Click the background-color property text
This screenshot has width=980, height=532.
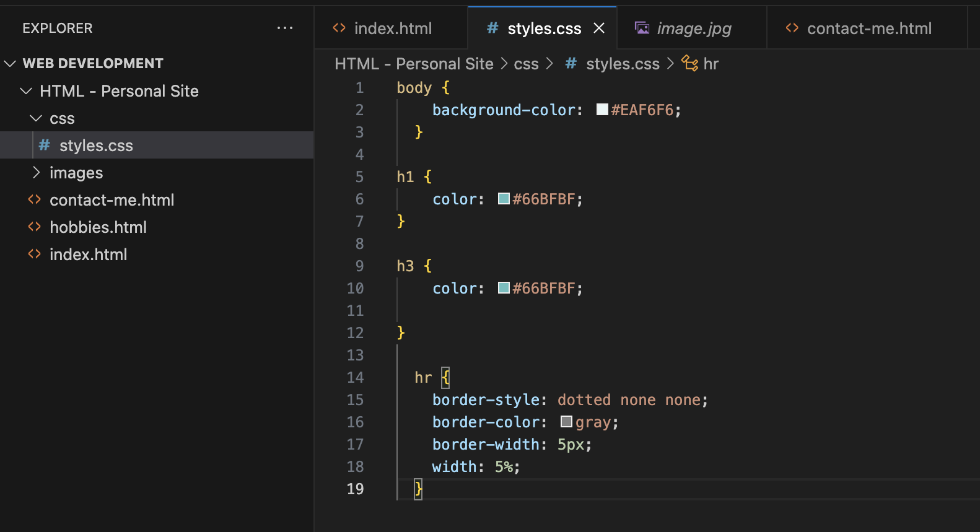[x=504, y=110]
